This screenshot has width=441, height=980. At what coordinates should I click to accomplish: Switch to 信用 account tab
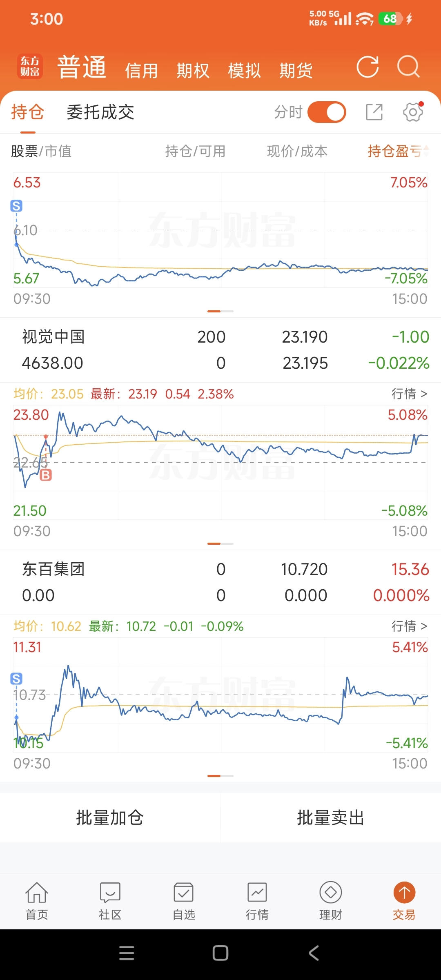coord(141,71)
